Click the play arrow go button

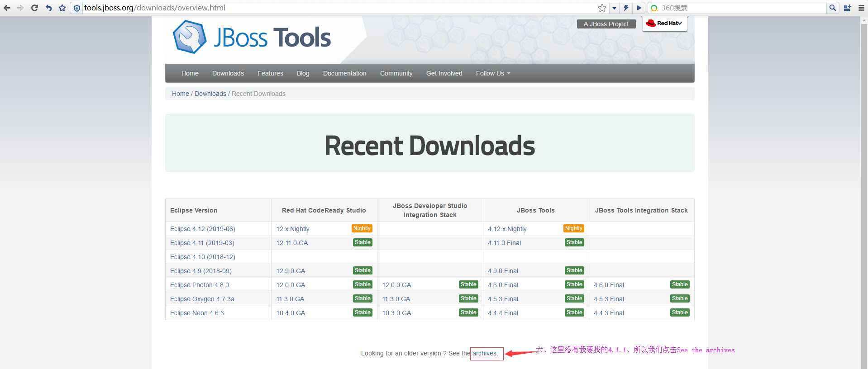click(639, 8)
